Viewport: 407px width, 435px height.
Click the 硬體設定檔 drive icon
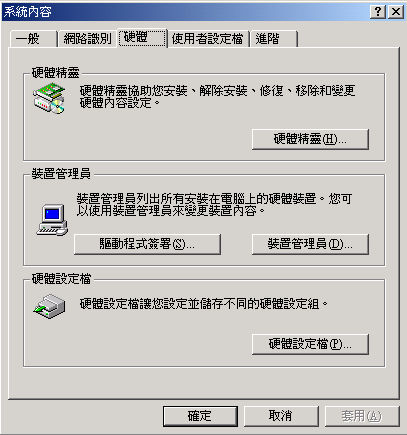click(x=49, y=306)
